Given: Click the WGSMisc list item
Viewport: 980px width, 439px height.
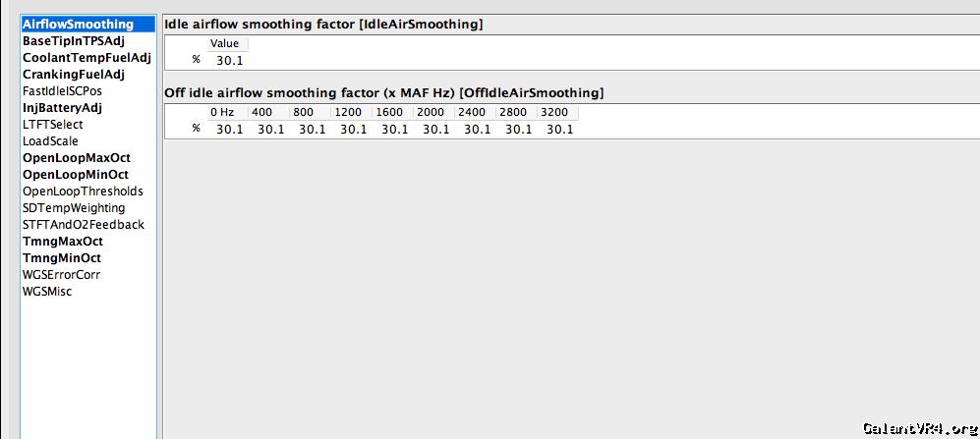Looking at the screenshot, I should pos(47,292).
